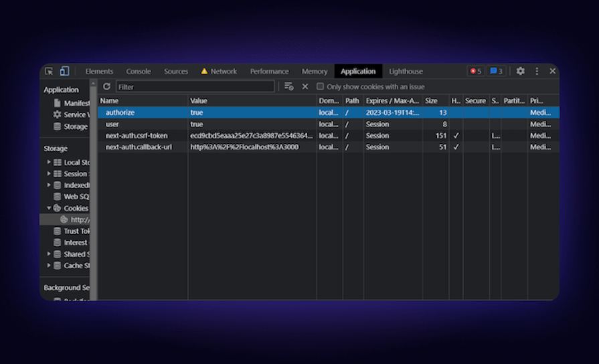This screenshot has width=599, height=364.
Task: Expand the Cache Storage tree node
Action: tap(49, 266)
